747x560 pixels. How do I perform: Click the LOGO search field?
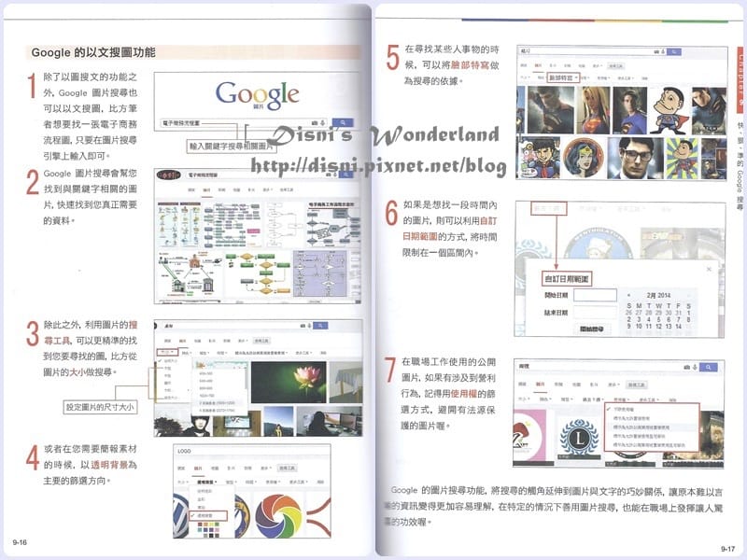pos(252,451)
